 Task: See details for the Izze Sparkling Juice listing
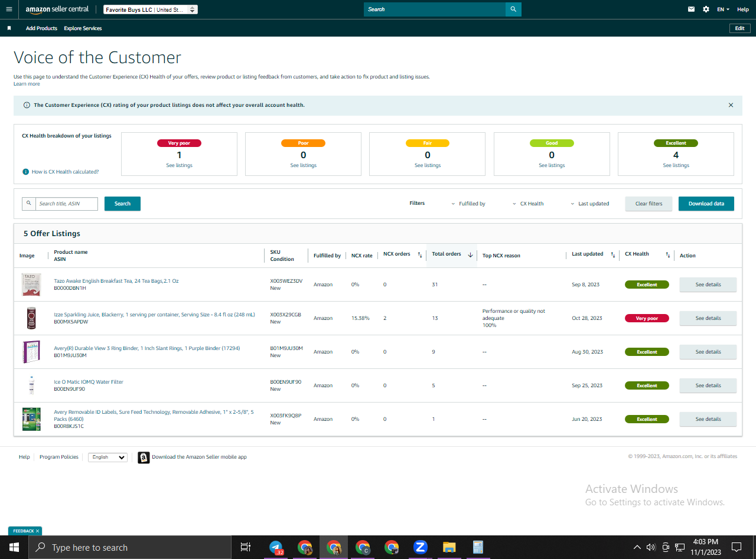(x=708, y=318)
